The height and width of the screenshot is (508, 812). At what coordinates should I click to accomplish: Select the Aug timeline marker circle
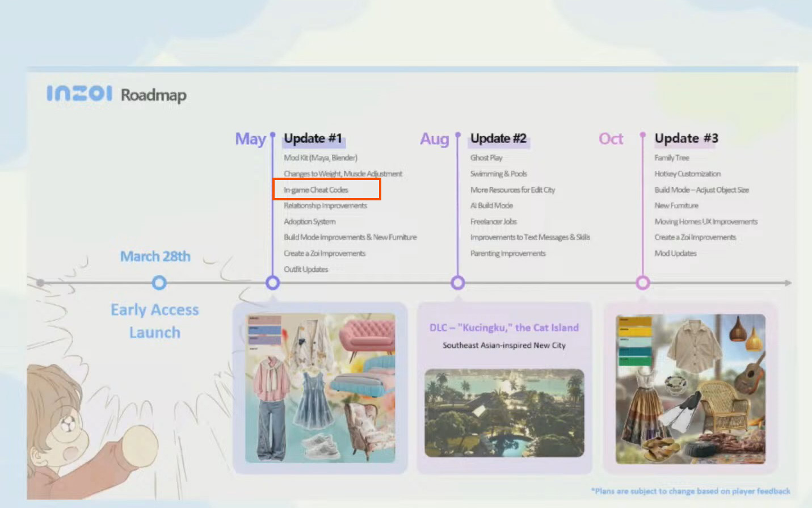click(x=458, y=282)
